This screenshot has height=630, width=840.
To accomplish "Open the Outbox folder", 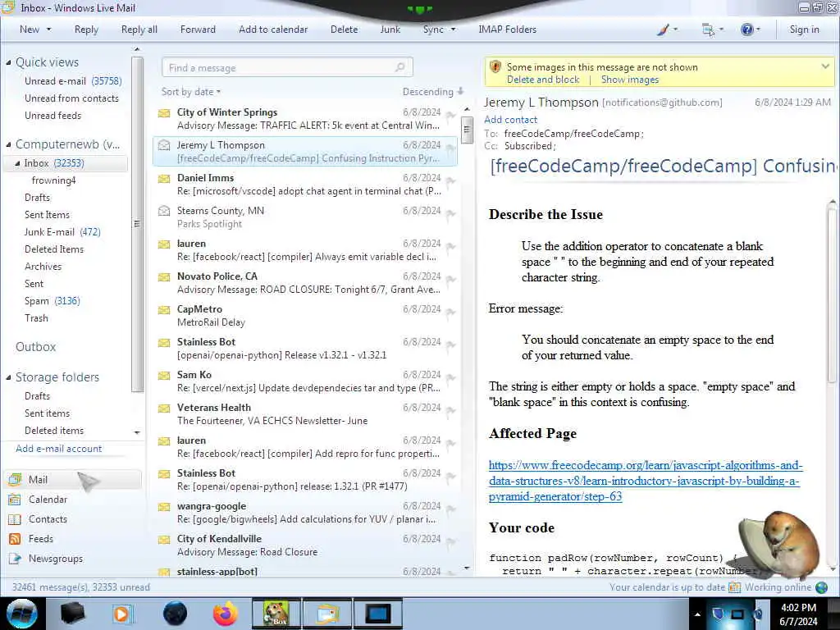I will pyautogui.click(x=36, y=347).
